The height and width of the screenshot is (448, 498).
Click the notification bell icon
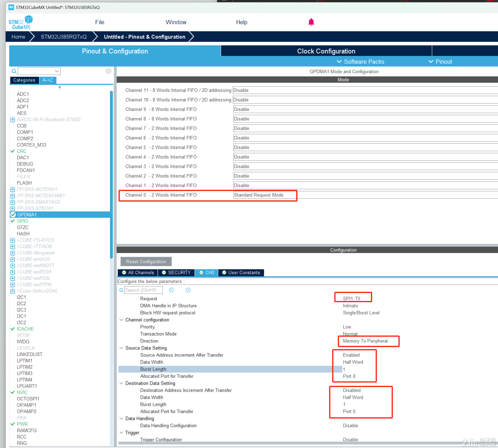(311, 22)
